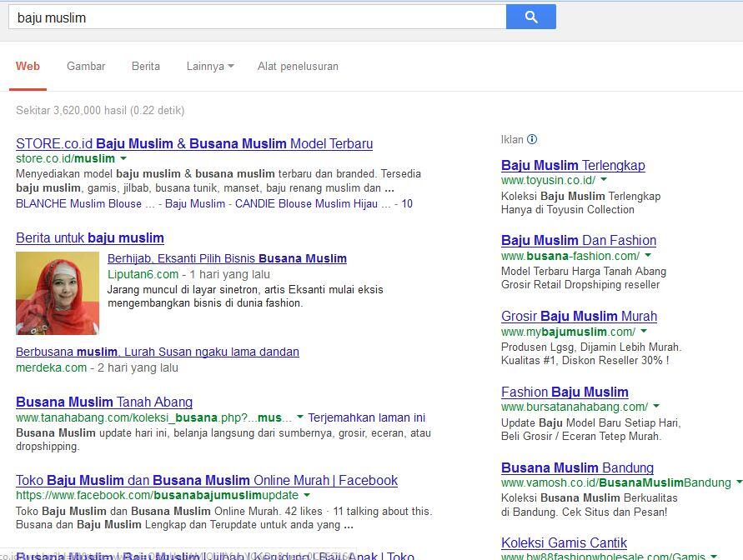This screenshot has width=743, height=560.
Task: Click Terjemahkan laman ini translate link
Action: 367,417
